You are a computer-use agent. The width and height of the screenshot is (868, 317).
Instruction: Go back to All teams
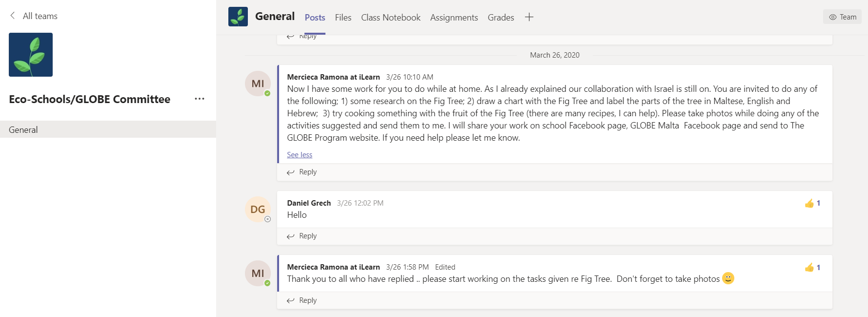(34, 16)
